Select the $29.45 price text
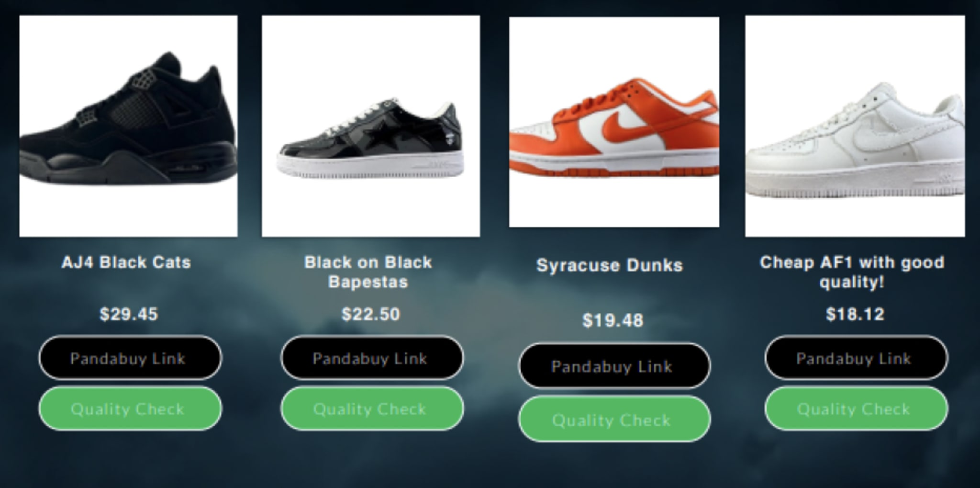Screen dimensions: 980x488 coord(129,314)
